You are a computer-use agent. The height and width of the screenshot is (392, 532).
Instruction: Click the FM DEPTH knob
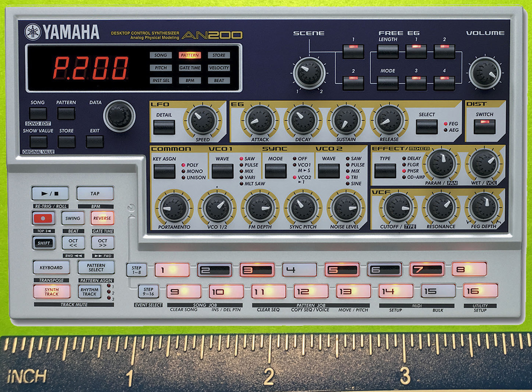pos(260,208)
